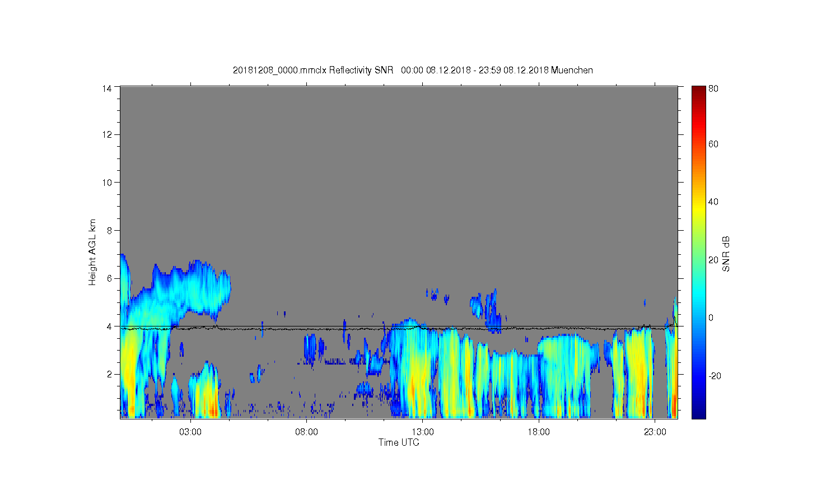Click the 08:00 time tick label
840x504 pixels.
307,432
